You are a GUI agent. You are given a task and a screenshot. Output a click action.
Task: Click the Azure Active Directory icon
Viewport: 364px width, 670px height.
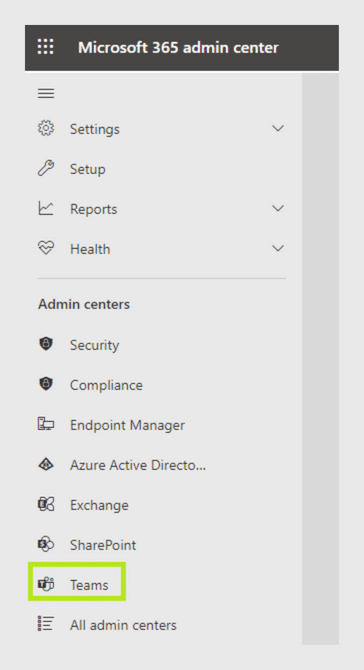(x=46, y=464)
